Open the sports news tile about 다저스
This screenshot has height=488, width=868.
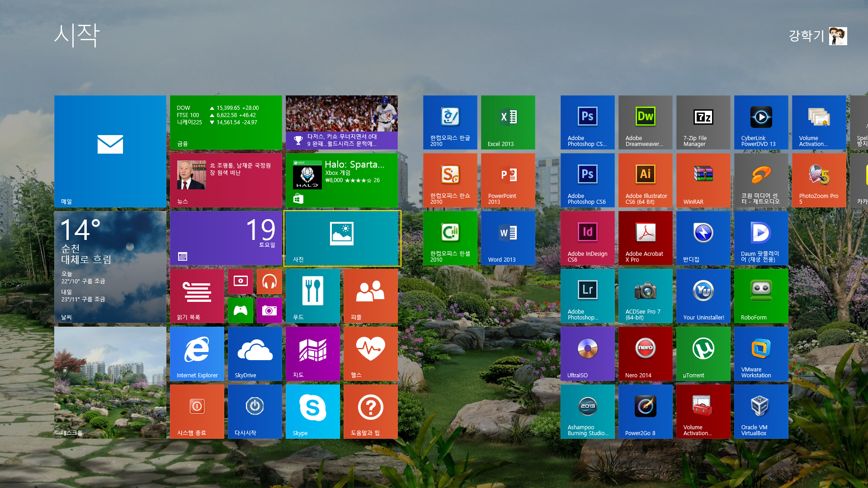(342, 122)
